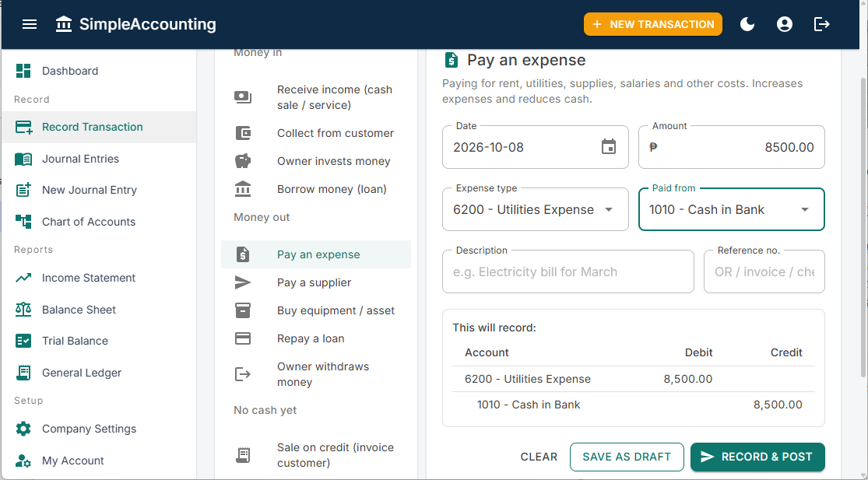Select Repay a loan option
The height and width of the screenshot is (480, 868).
coord(316,338)
